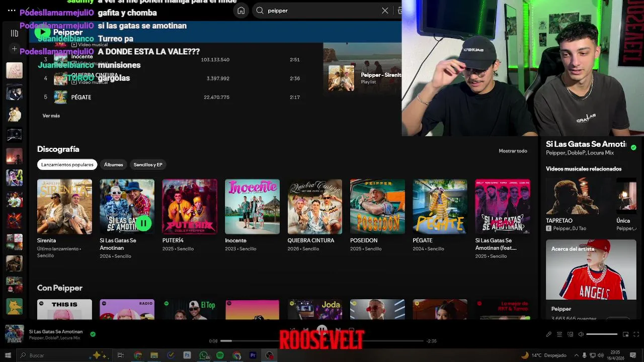This screenshot has width=644, height=362.
Task: Open green duck playlist thumbnail in sidebar
Action: 14,306
